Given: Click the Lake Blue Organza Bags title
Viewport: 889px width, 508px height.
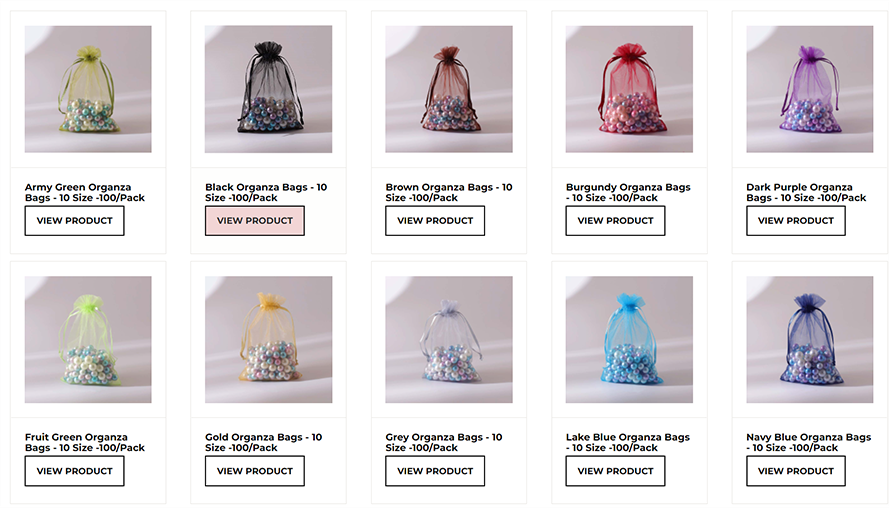Looking at the screenshot, I should pos(628,442).
